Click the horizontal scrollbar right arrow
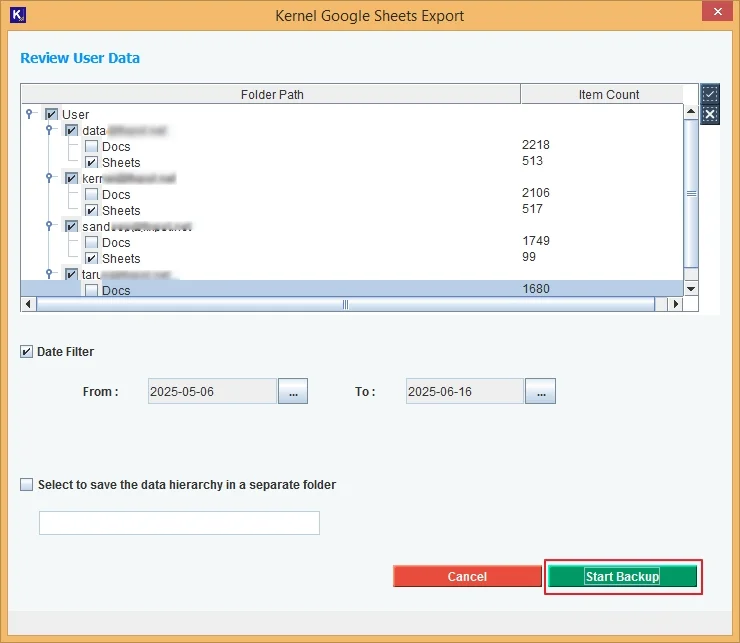The height and width of the screenshot is (643, 740). pyautogui.click(x=675, y=304)
